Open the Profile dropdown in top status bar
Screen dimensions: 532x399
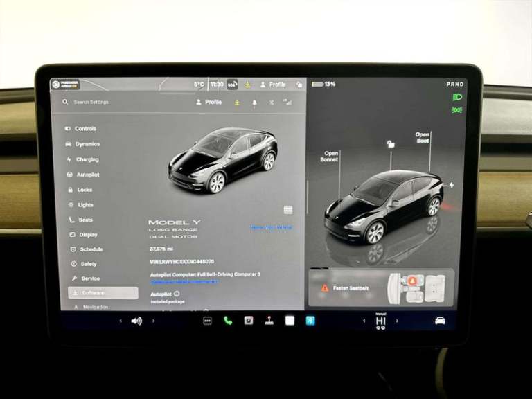click(x=273, y=85)
